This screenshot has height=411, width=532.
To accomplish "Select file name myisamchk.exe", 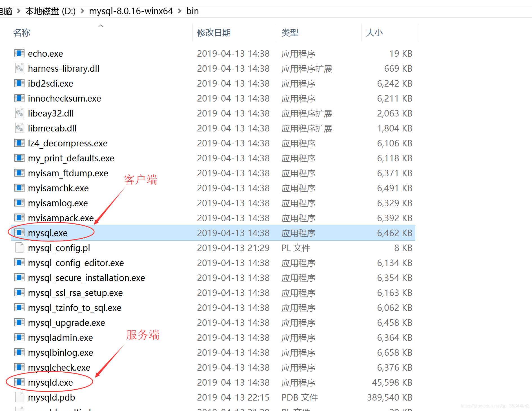I will pos(58,188).
